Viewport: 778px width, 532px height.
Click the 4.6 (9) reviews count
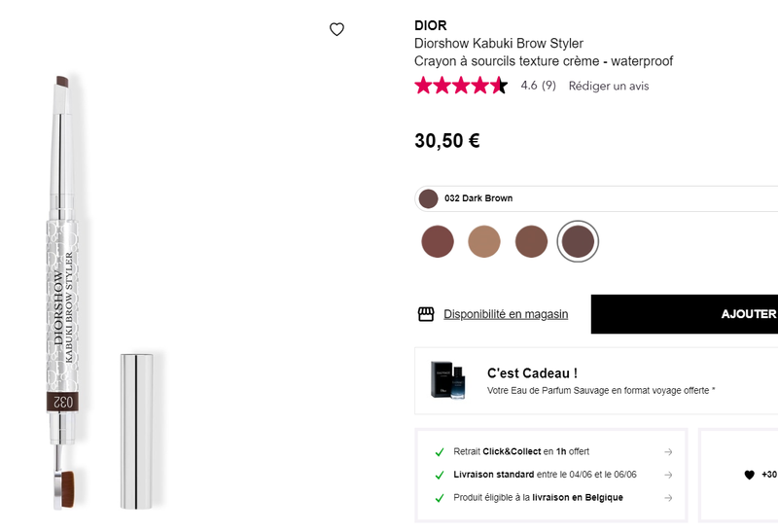coord(538,86)
